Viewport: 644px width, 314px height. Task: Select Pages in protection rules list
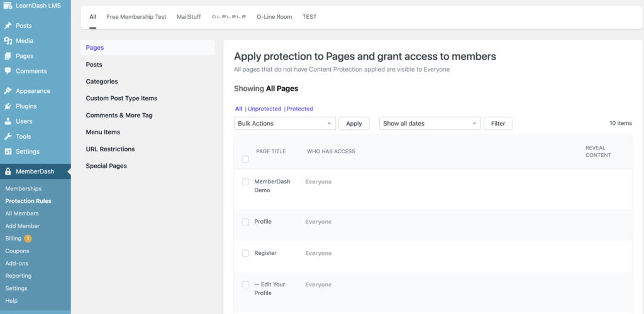(147, 48)
